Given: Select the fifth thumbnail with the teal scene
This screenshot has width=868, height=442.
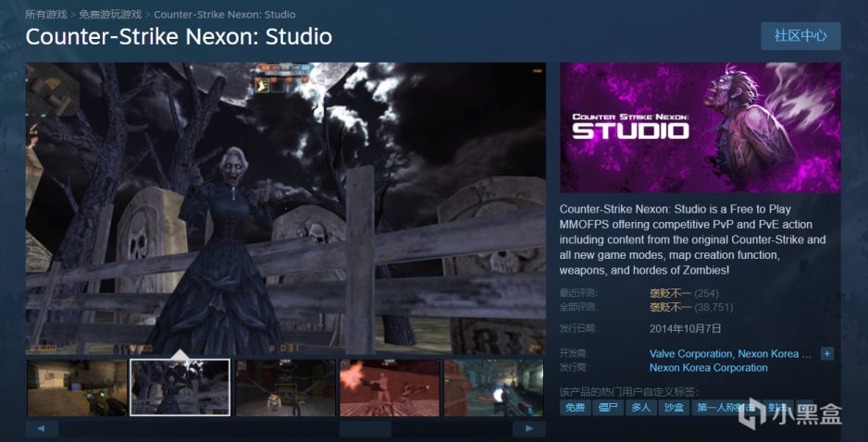Looking at the screenshot, I should click(x=494, y=387).
